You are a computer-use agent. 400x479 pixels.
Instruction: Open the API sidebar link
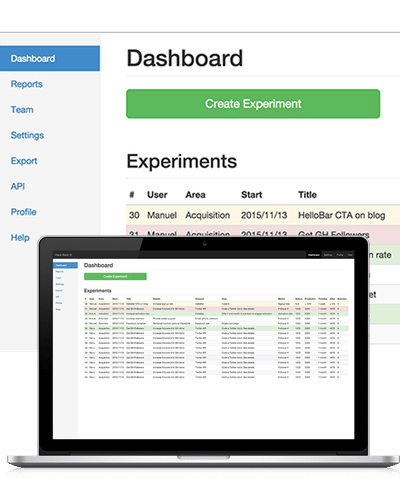pos(18,186)
